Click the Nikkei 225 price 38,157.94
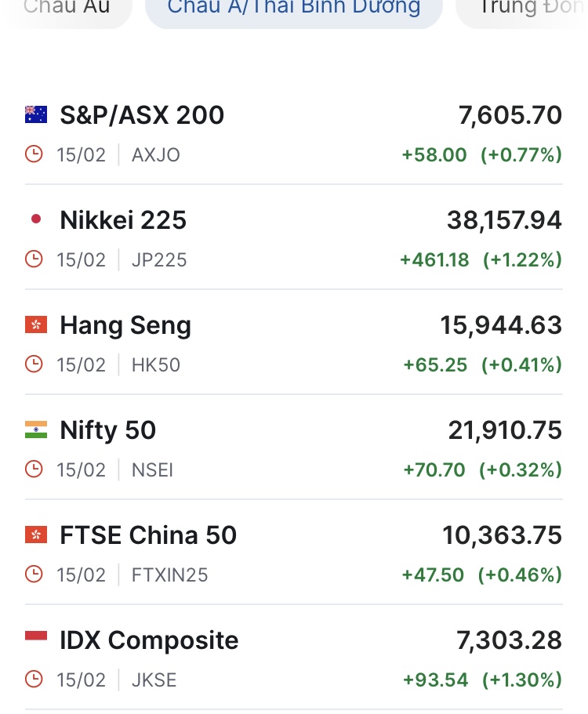 pyautogui.click(x=504, y=220)
